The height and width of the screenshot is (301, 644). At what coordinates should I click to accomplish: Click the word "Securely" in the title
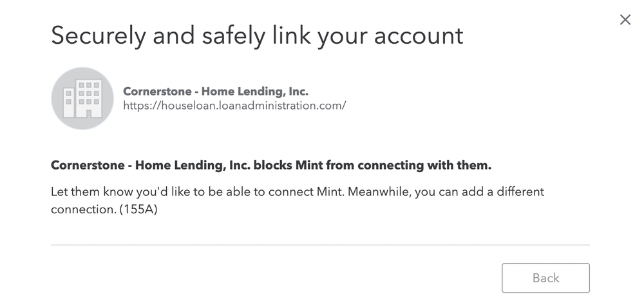click(97, 35)
